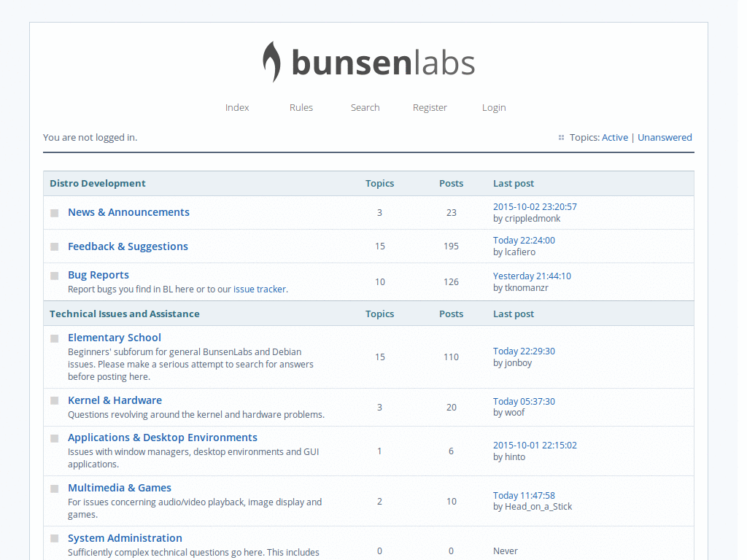Open crippledmonk's last post in News & Announcements
Viewport: 747px width, 560px height.
(535, 206)
